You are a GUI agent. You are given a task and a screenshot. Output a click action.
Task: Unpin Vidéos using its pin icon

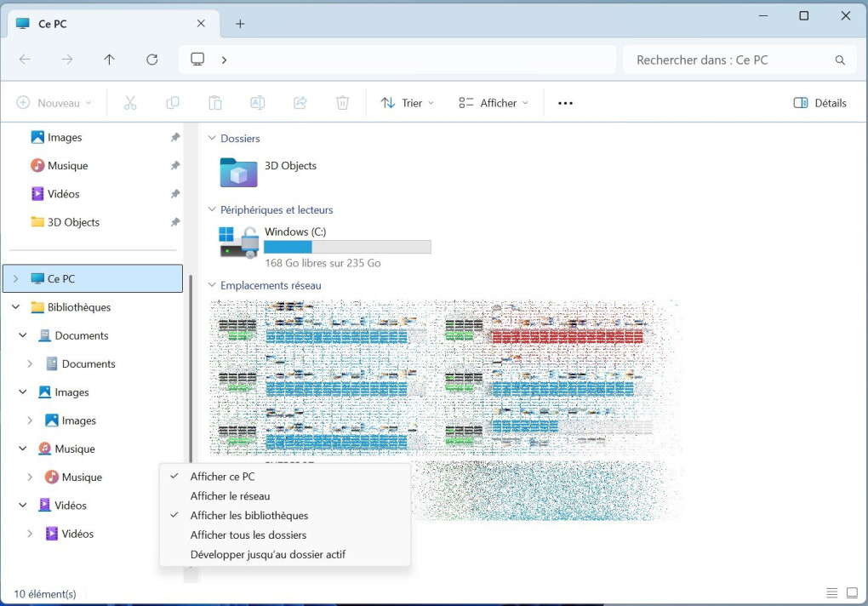point(175,194)
